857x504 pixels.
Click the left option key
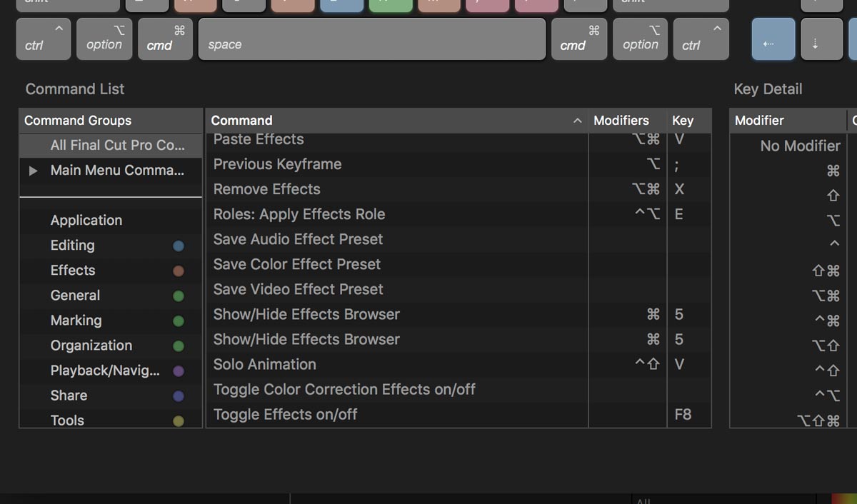coord(104,39)
